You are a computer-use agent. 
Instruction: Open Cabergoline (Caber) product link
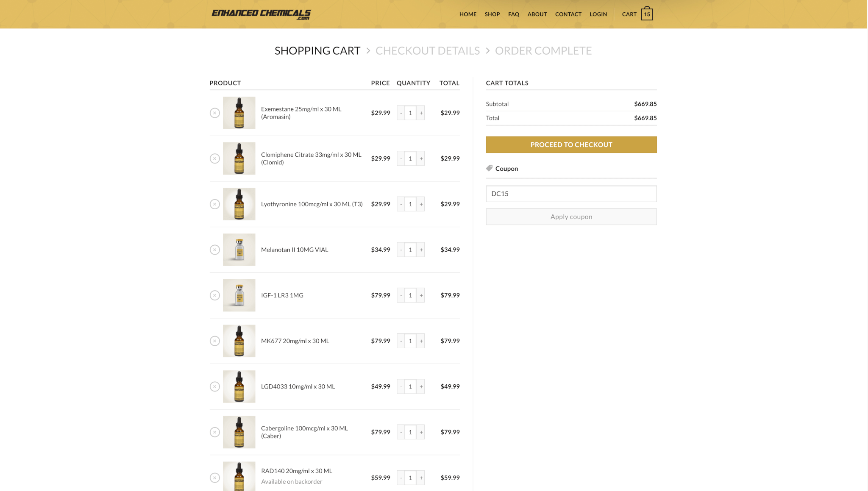click(304, 432)
